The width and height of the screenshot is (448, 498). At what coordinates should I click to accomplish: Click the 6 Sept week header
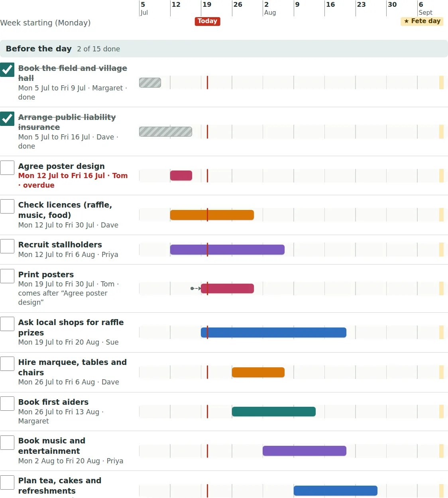425,8
